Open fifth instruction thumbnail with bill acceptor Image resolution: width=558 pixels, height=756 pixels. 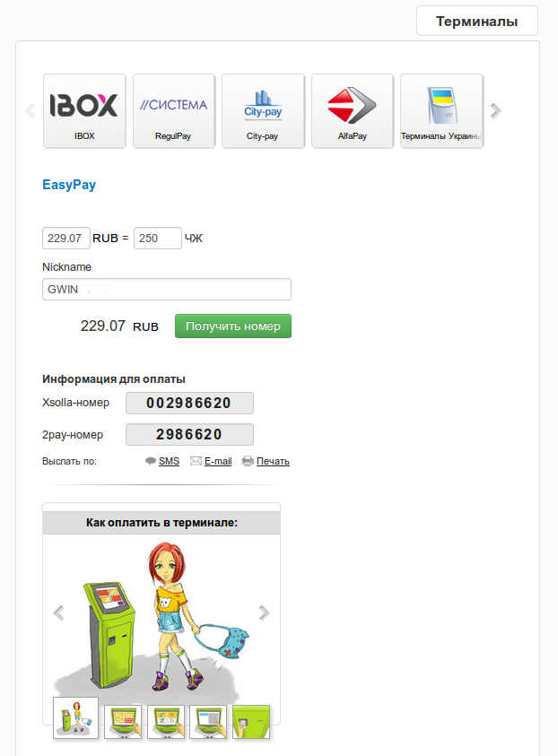251,721
